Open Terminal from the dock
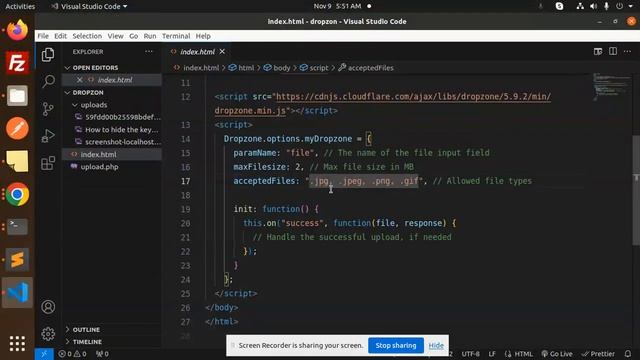Screen dimensions: 640x360 coord(17,227)
